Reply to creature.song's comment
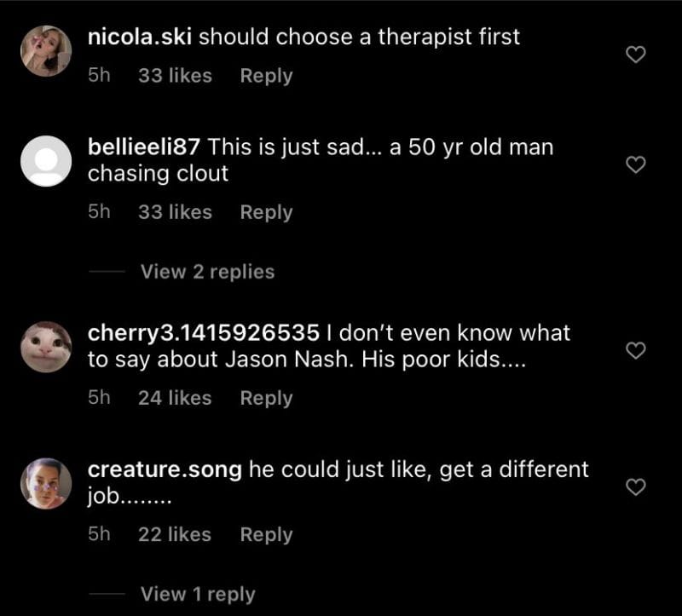682x616 pixels. click(266, 535)
